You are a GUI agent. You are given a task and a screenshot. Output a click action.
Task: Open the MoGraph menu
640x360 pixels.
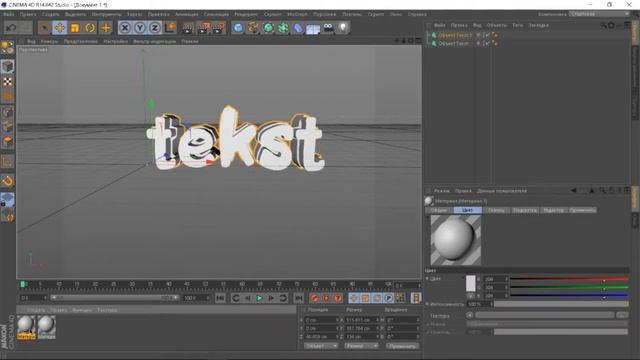pyautogui.click(x=297, y=14)
